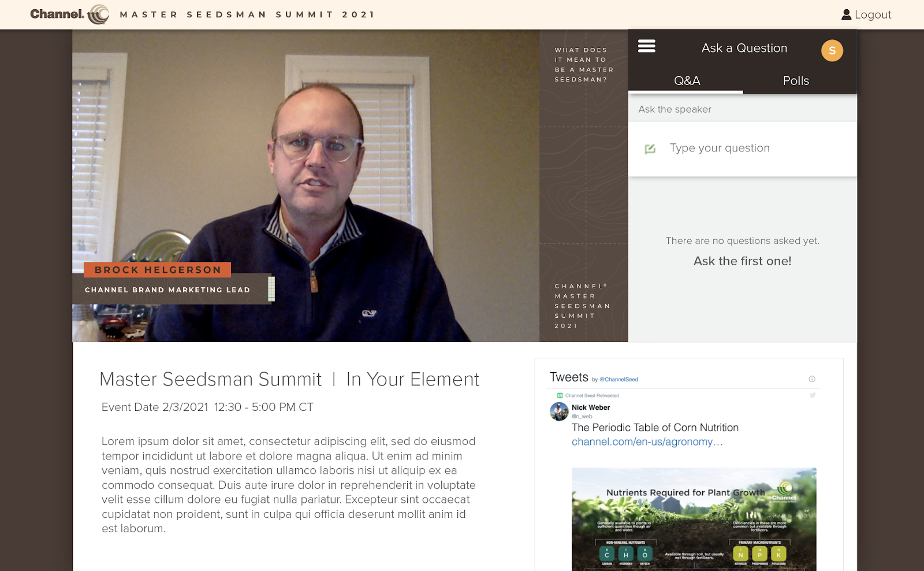
Task: Click the Nick Weber author name
Action: click(x=591, y=407)
